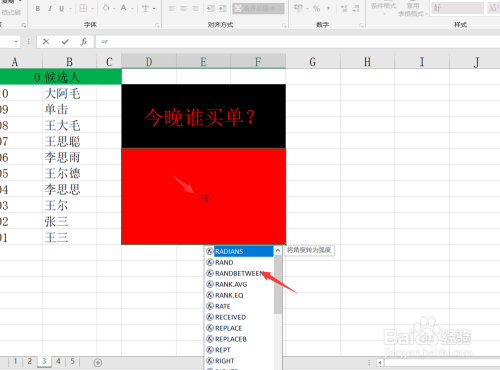The width and height of the screenshot is (500, 370).
Task: Open the Fill Color dropdown arrow
Action: 114,9
